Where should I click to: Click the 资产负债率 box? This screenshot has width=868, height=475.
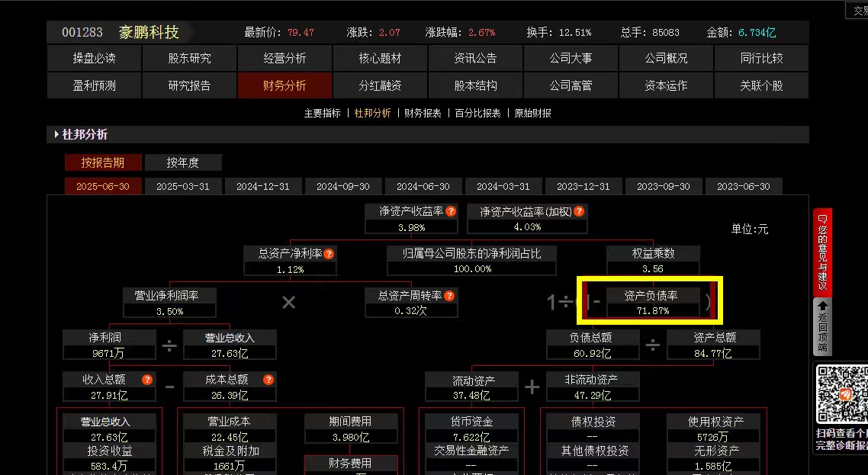pos(651,303)
